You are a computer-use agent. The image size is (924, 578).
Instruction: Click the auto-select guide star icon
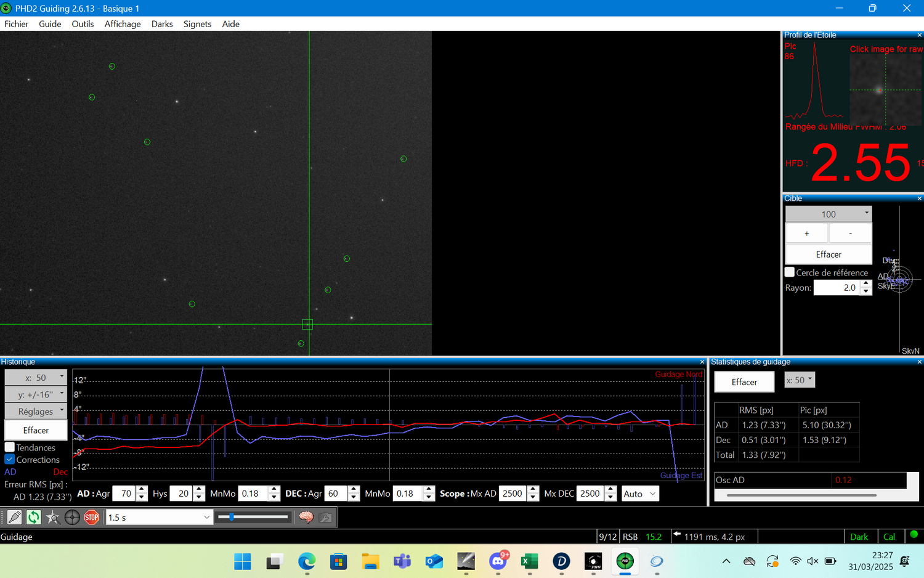[53, 518]
